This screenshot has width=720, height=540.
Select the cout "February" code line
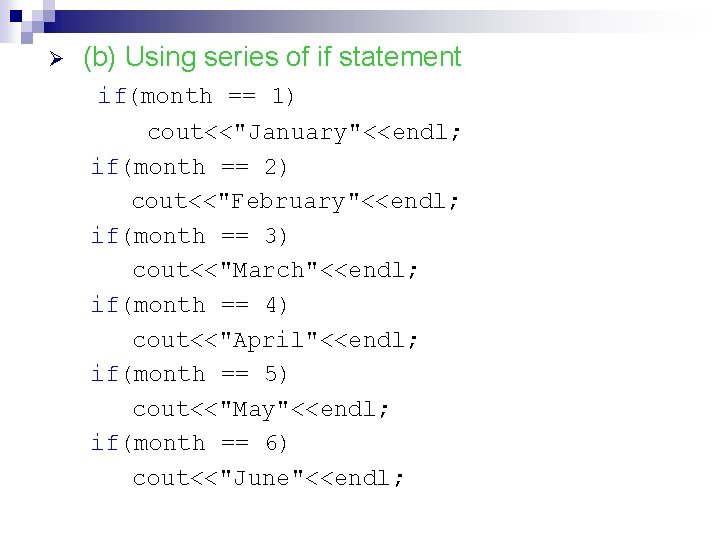pos(296,201)
